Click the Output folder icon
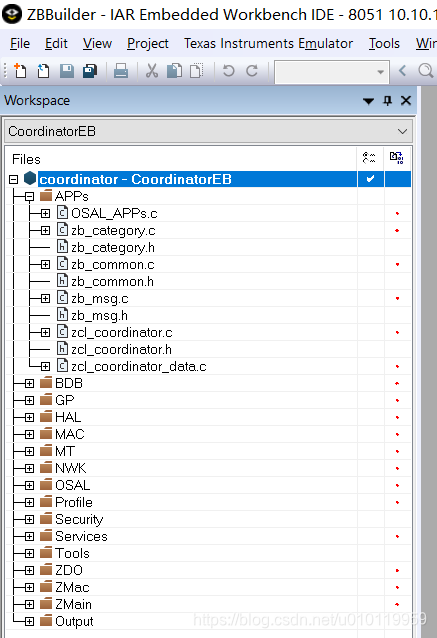Screen dimensions: 437x638 (46, 621)
